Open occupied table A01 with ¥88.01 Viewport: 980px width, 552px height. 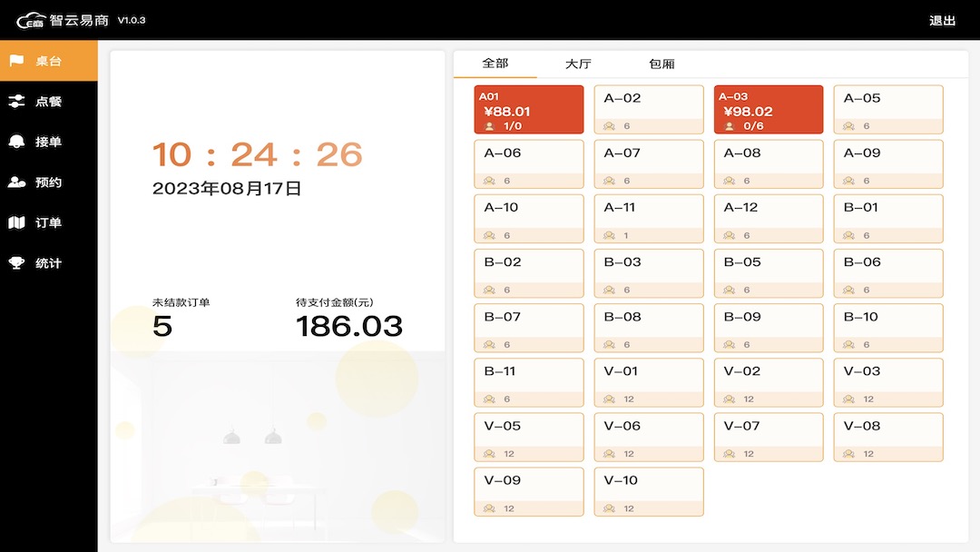point(528,110)
